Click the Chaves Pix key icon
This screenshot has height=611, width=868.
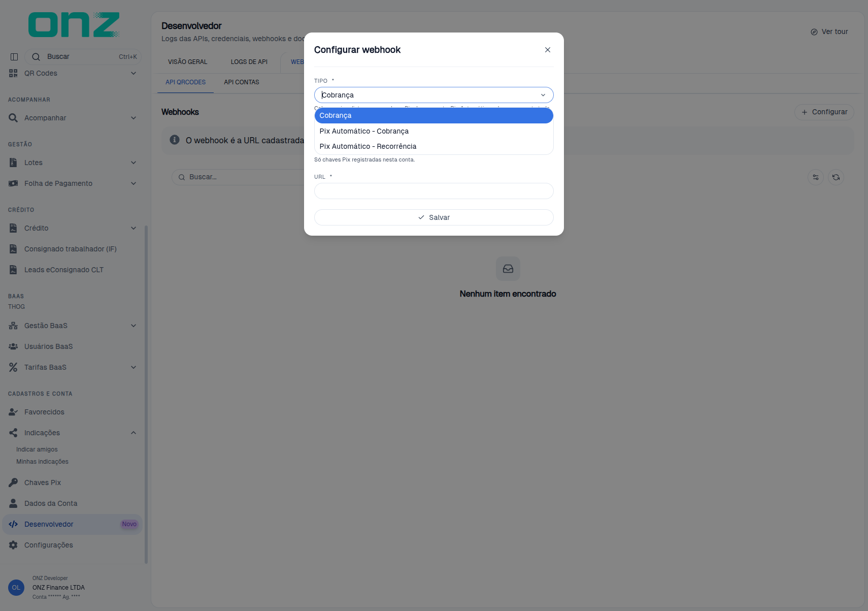click(13, 483)
